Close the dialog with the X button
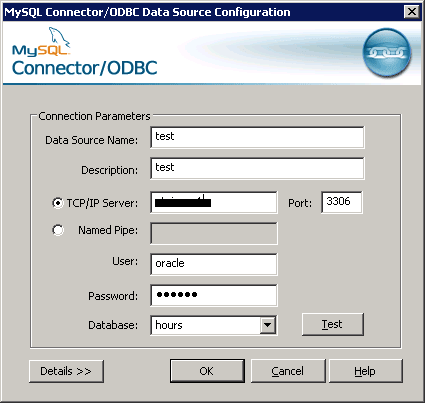The image size is (425, 403). (x=412, y=12)
